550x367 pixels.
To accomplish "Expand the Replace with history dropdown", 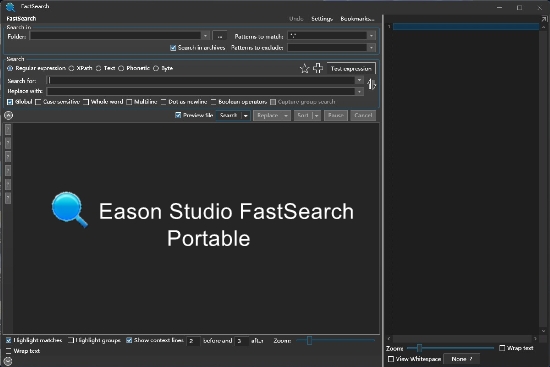I will click(359, 92).
